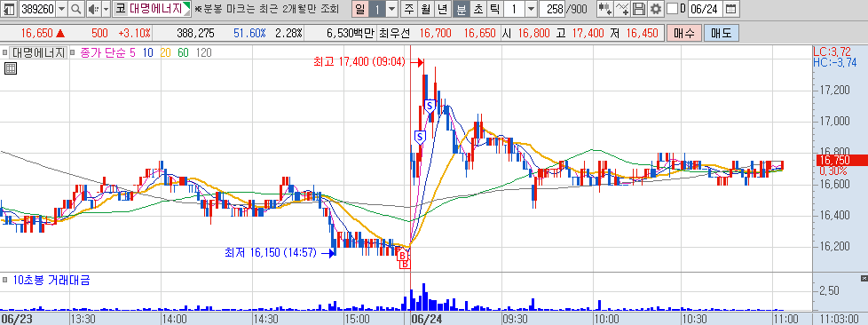Click the data table grid icon

pos(10,68)
